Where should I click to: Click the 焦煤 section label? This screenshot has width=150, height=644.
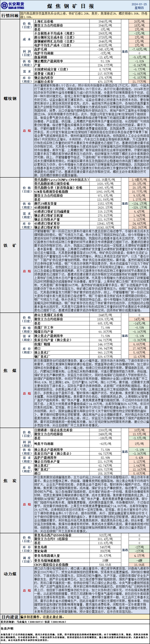[10, 370]
